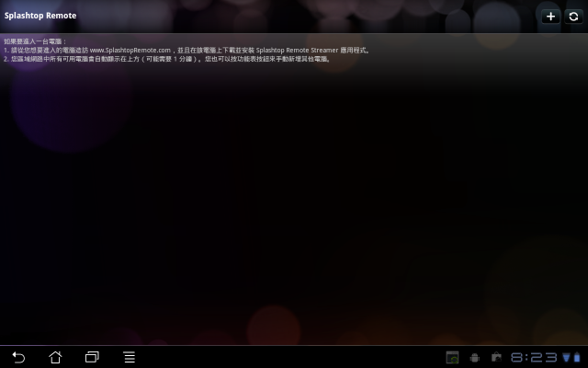Open the sync window notification icon

(452, 358)
